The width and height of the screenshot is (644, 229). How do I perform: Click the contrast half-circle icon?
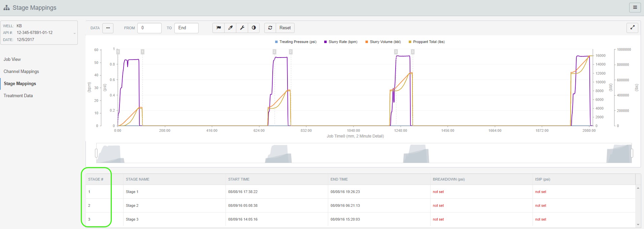coord(254,28)
